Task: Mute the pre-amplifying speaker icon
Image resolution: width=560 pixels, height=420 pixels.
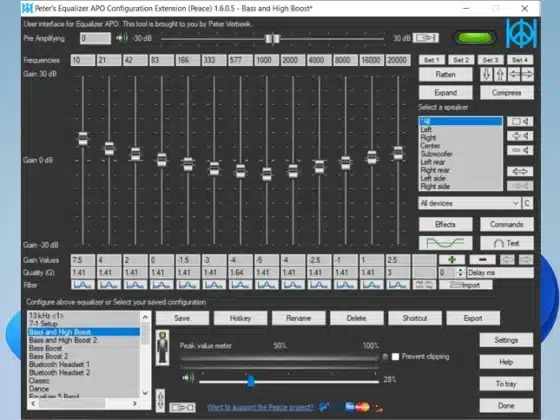Action: click(x=121, y=38)
